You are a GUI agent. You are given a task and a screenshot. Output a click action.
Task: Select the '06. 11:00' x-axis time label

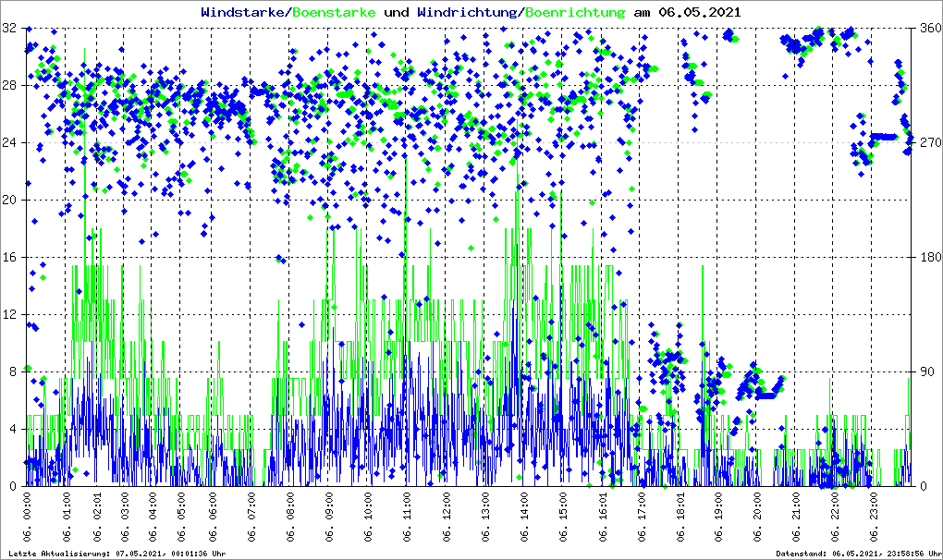click(x=407, y=517)
